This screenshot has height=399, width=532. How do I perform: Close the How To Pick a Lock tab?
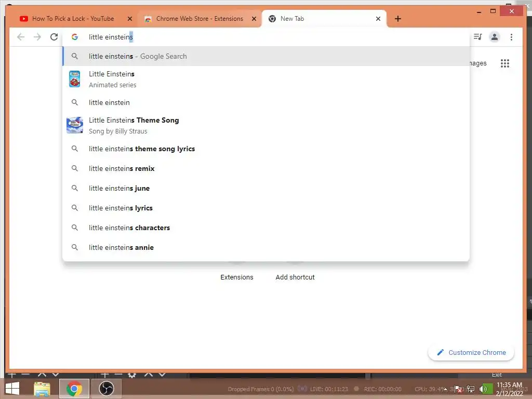click(129, 19)
